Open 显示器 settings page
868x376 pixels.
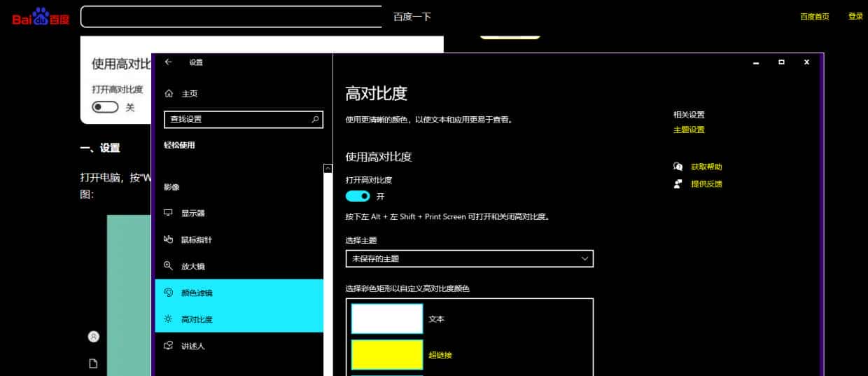coord(239,213)
